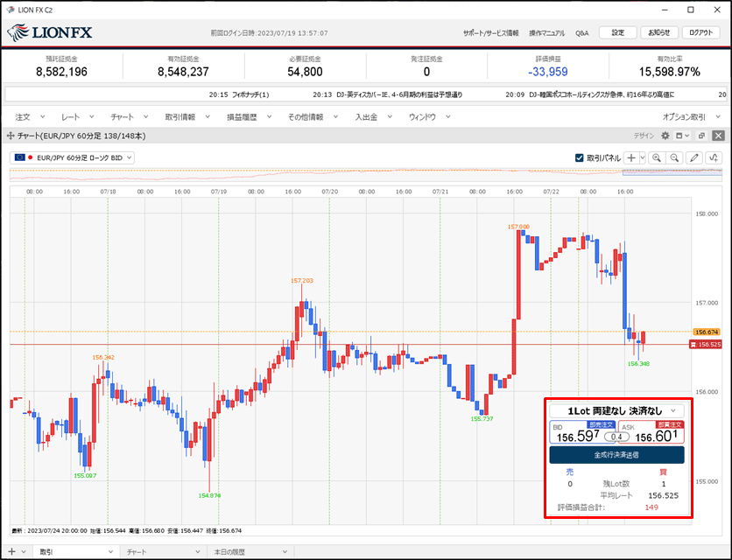Screen dimensions: 732x560
Task: Toggle the 取引パネル checkbox
Action: pyautogui.click(x=580, y=157)
